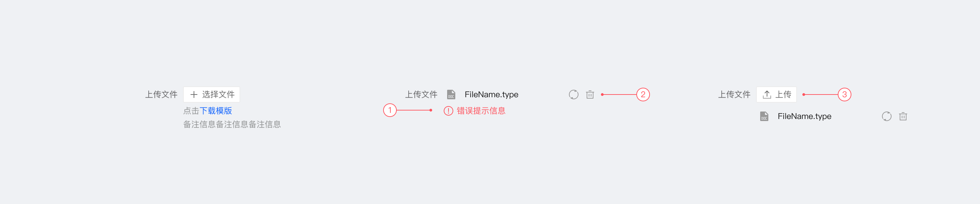Click the upload arrow icon in 上传 button

767,95
